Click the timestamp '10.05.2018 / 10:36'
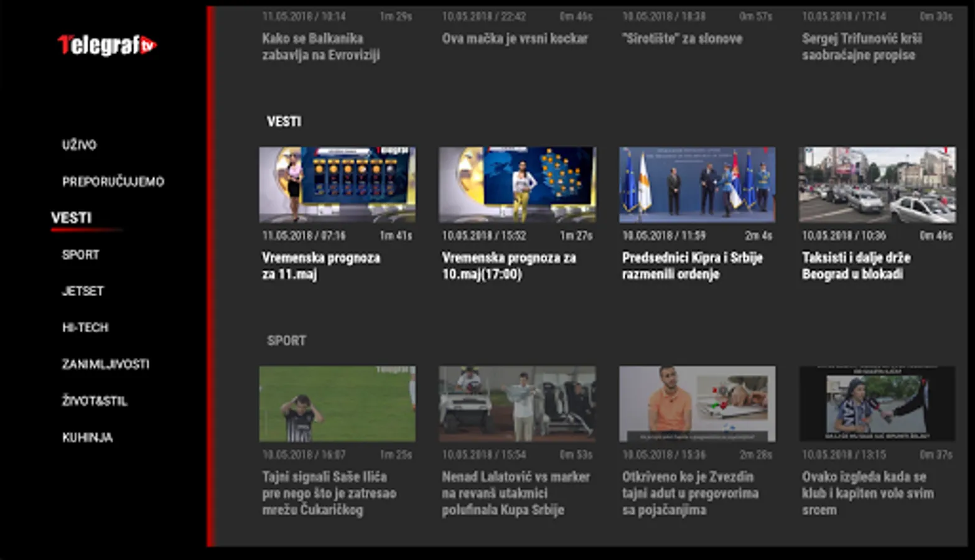The image size is (975, 560). pos(843,236)
